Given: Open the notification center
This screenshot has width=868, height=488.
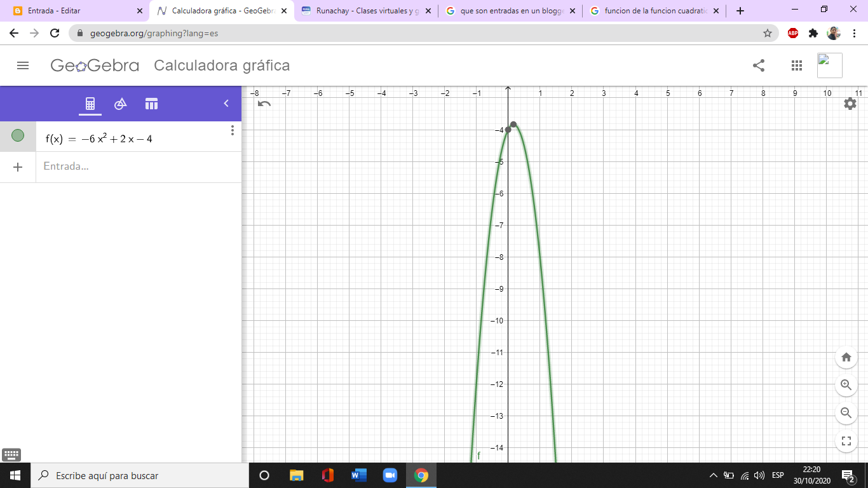Looking at the screenshot, I should pos(848,475).
